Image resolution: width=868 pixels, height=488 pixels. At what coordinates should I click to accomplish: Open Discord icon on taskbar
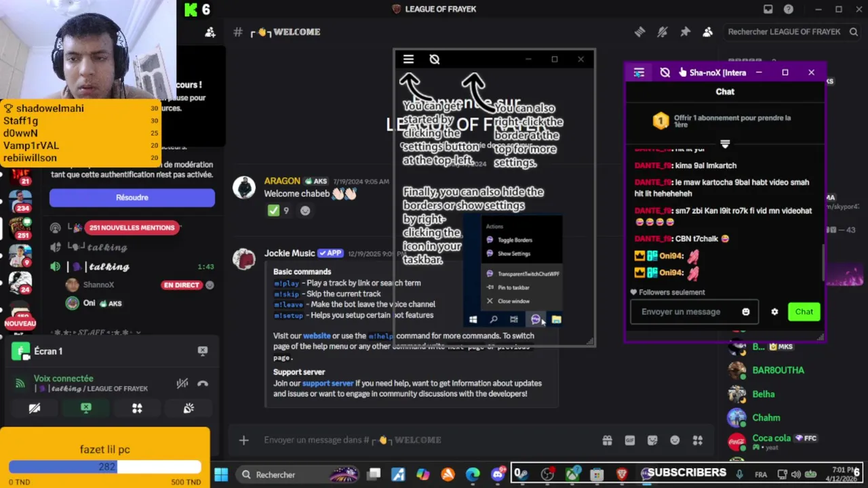pos(498,474)
